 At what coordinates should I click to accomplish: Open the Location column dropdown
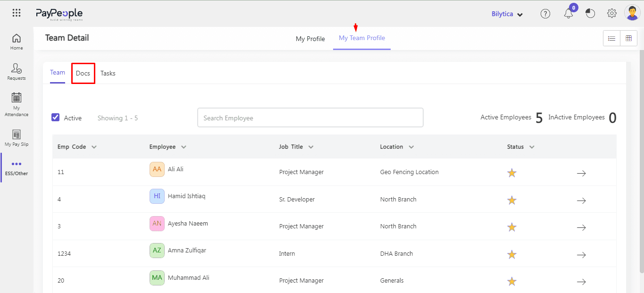pos(411,147)
